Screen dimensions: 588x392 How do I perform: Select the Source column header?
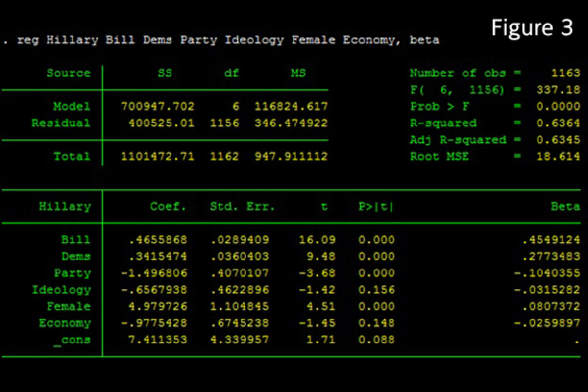(x=69, y=73)
